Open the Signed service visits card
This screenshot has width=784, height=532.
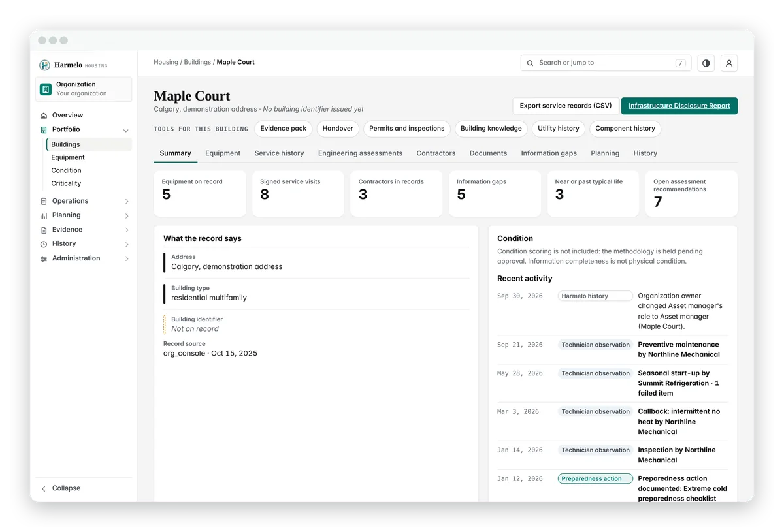[298, 194]
